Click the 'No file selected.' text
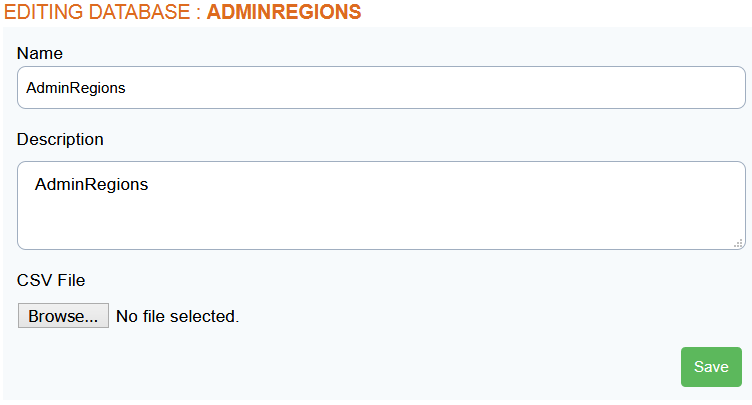The height and width of the screenshot is (405, 752). tap(177, 316)
